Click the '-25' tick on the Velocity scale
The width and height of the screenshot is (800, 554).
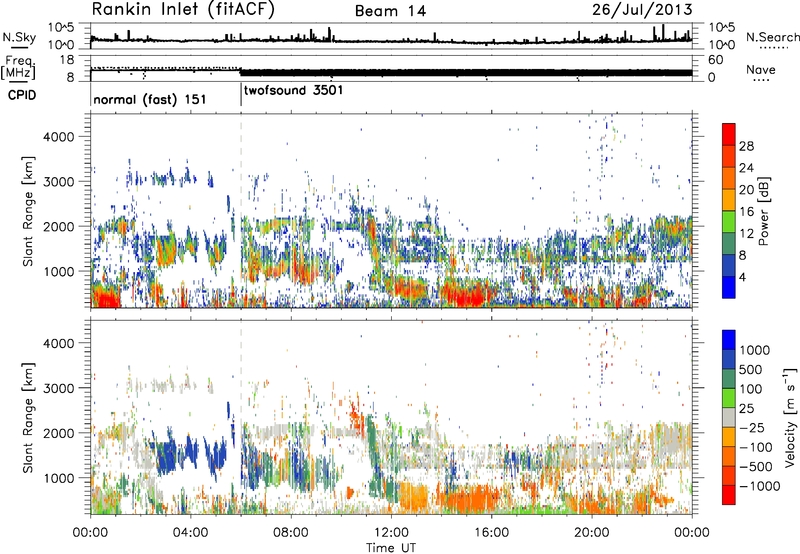click(x=755, y=427)
